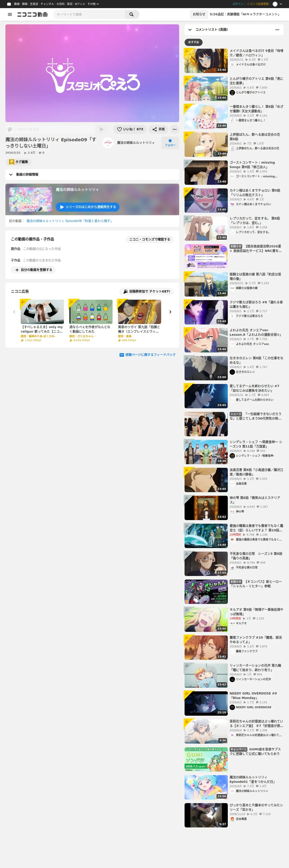Click the ニコニコ会員登録 link

(x=258, y=4)
